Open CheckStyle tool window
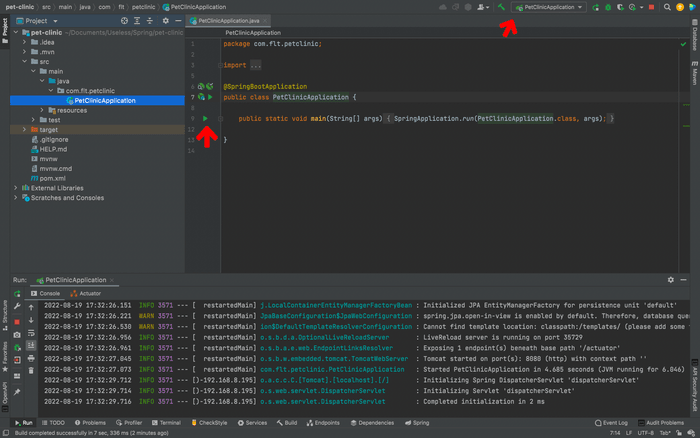Viewport: 700px width, 438px height. pyautogui.click(x=209, y=423)
